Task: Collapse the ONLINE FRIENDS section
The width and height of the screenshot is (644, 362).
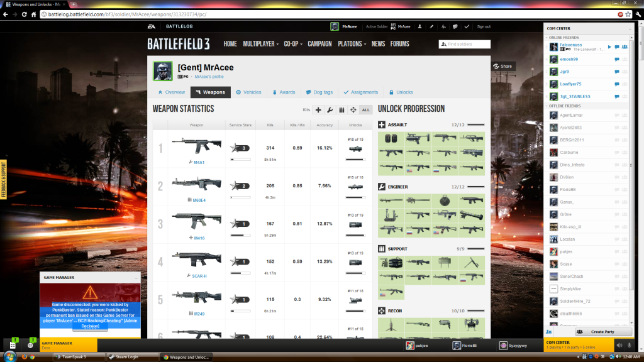Action: (x=547, y=38)
